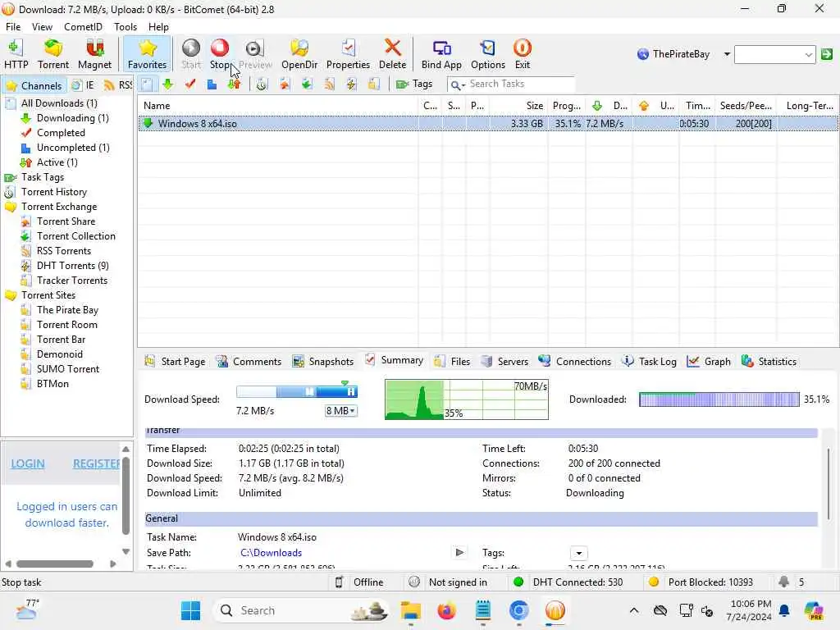Open the File menu
The width and height of the screenshot is (840, 630).
(x=13, y=27)
